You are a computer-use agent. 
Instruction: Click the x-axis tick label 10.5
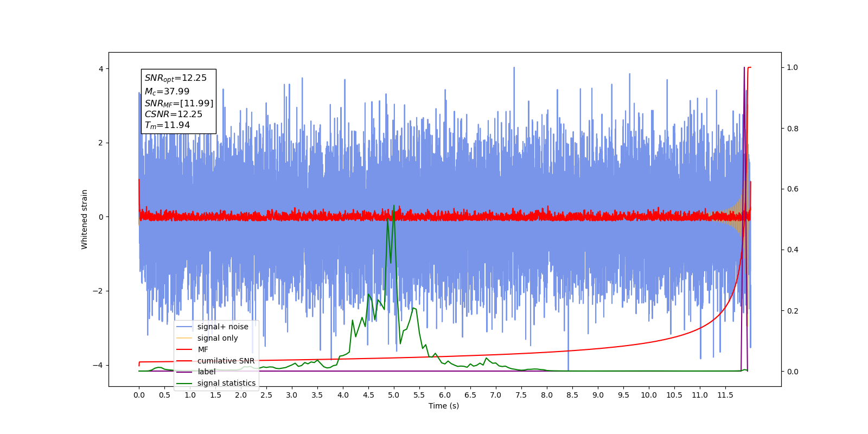point(674,395)
